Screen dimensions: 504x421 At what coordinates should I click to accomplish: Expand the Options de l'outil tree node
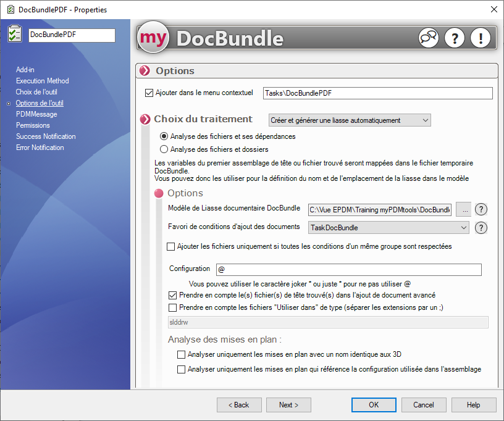[x=9, y=104]
